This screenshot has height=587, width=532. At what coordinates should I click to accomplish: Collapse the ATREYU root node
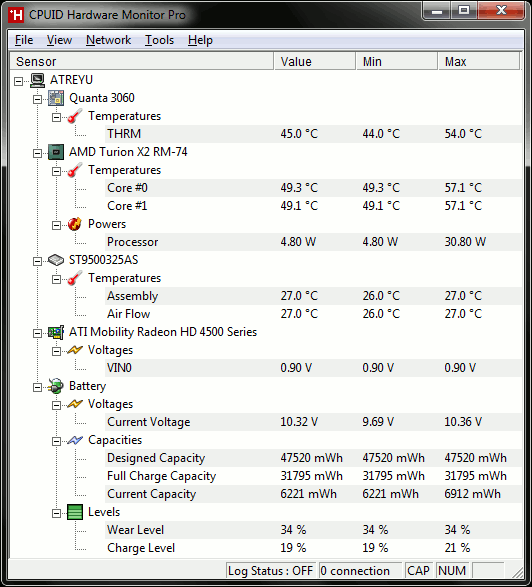(x=18, y=81)
